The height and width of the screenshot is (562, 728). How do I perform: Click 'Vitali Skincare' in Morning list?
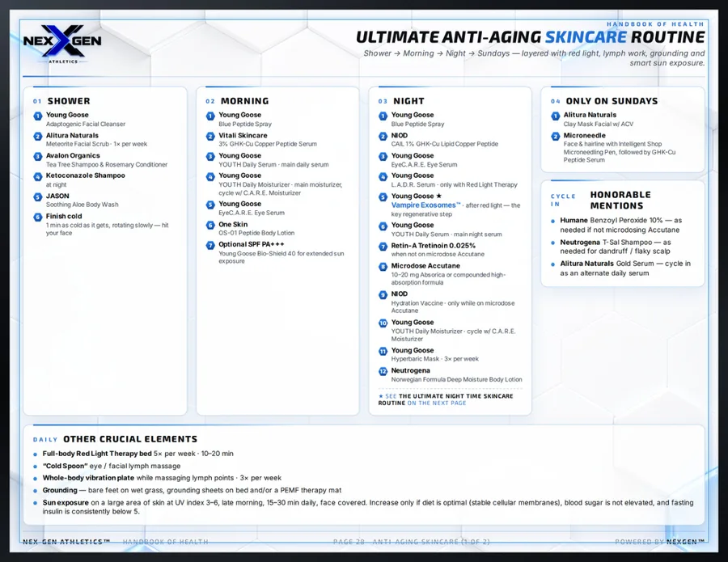243,136
